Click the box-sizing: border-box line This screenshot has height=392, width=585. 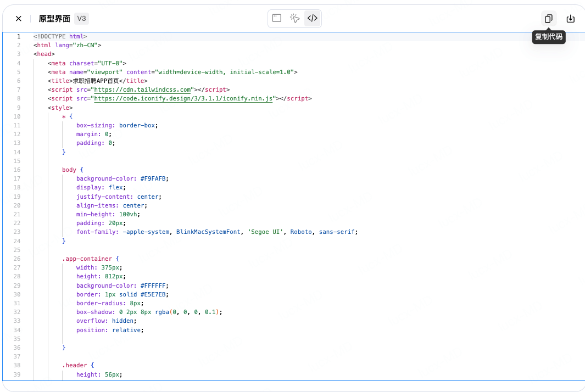pos(117,126)
